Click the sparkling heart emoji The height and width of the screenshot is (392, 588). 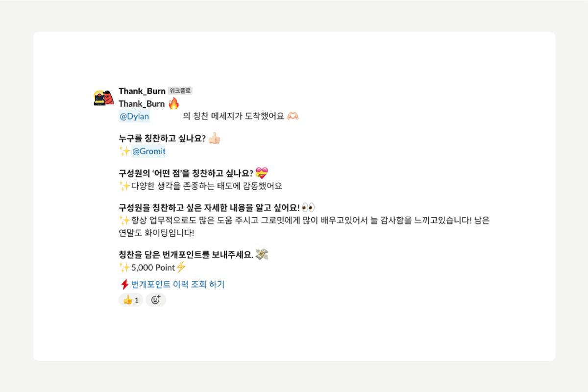pyautogui.click(x=262, y=173)
